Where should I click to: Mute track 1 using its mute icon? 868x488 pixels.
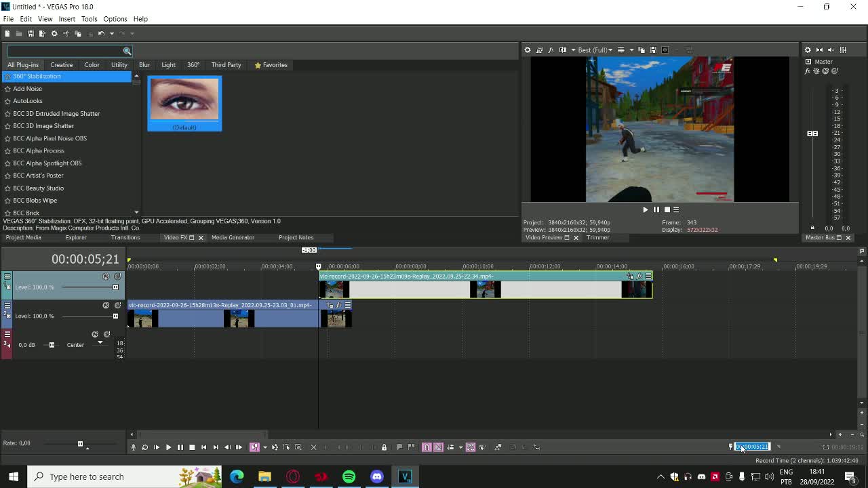click(x=106, y=276)
